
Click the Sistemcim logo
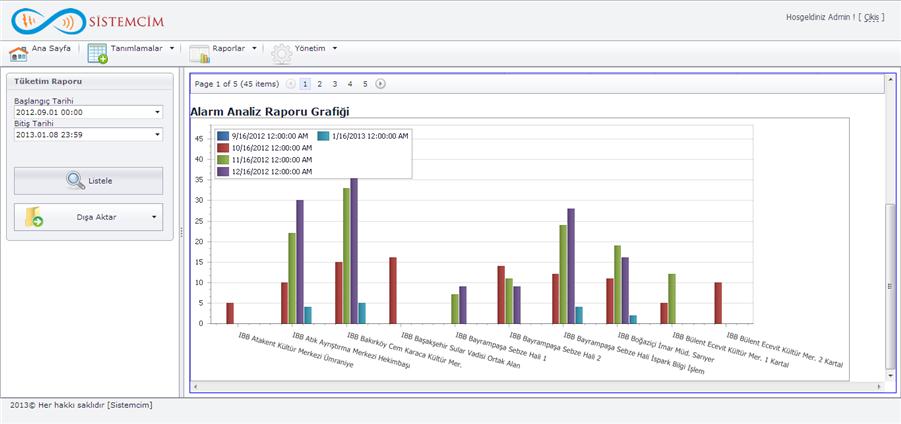83,20
